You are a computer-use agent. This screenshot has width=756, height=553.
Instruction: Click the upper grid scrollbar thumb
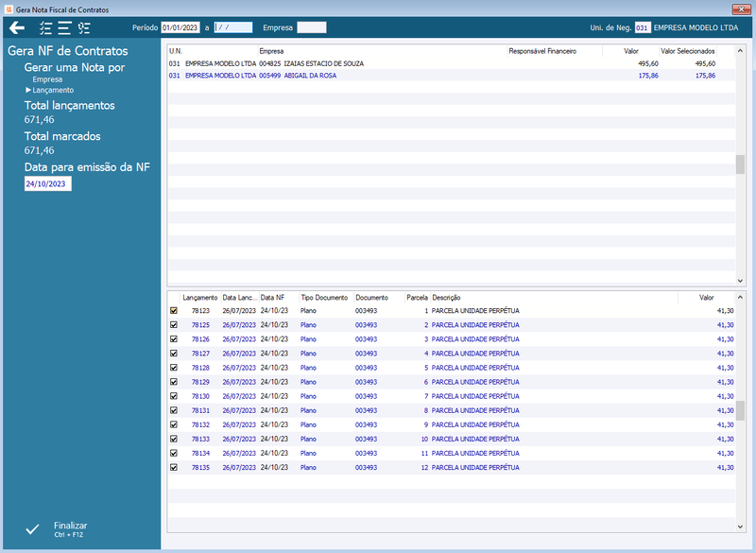740,164
